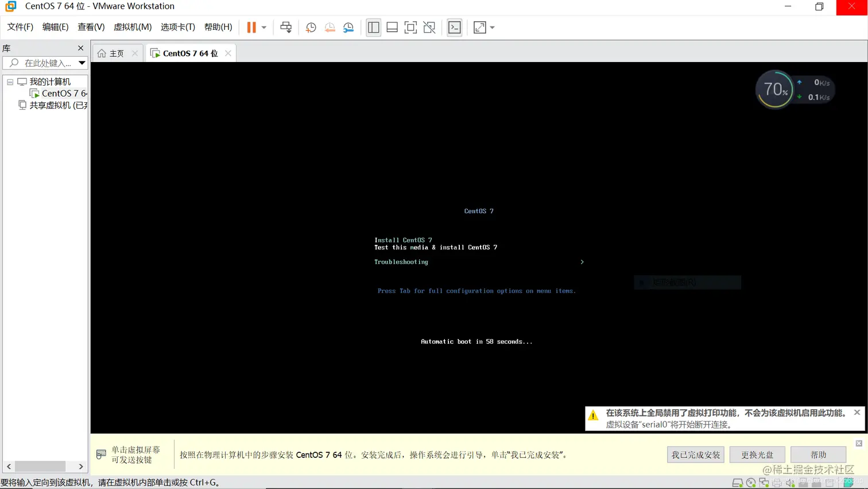Open the 查看(V) menu
868x489 pixels.
pyautogui.click(x=91, y=27)
